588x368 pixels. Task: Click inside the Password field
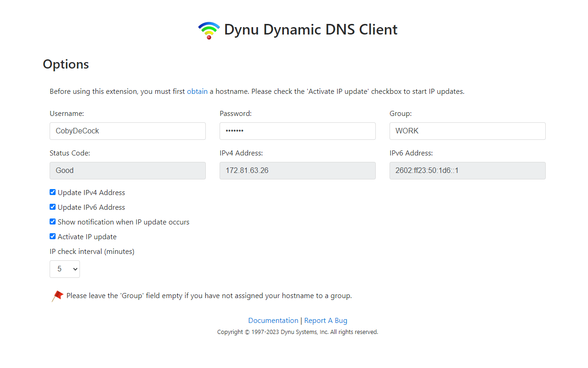(x=297, y=131)
